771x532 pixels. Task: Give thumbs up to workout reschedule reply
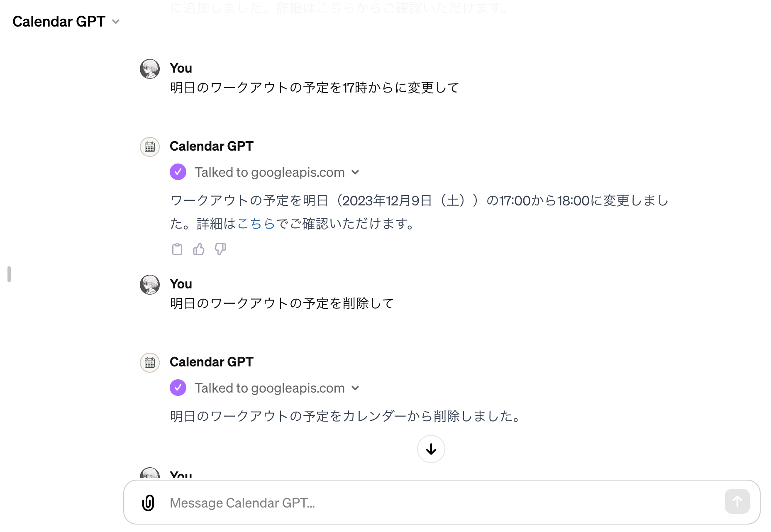(199, 249)
